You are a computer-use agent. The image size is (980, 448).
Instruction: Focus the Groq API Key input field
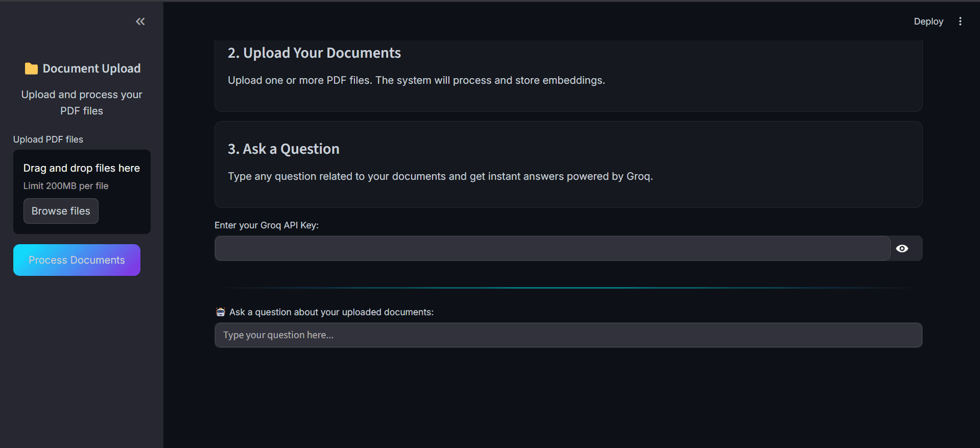(552, 248)
